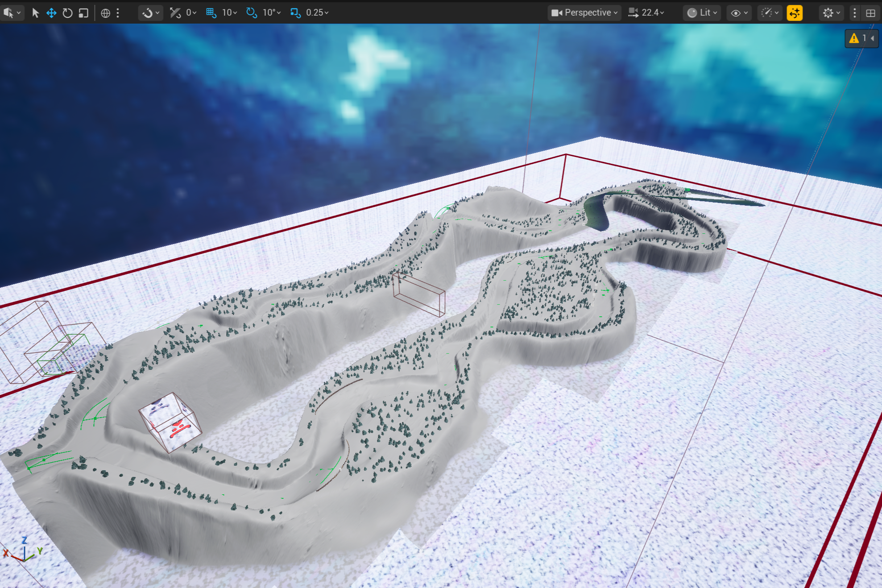882x588 pixels.
Task: Activate the Select objects mode arrow
Action: [35, 12]
